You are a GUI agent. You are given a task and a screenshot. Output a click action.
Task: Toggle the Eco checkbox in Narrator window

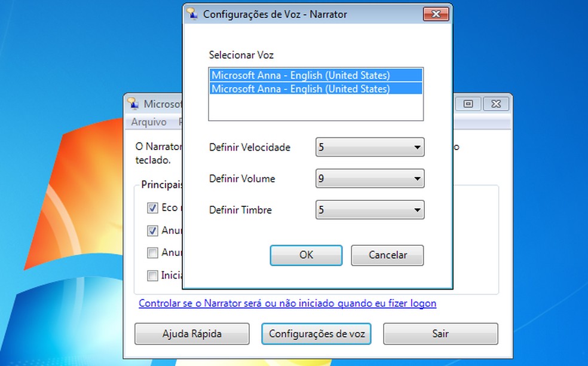click(152, 208)
